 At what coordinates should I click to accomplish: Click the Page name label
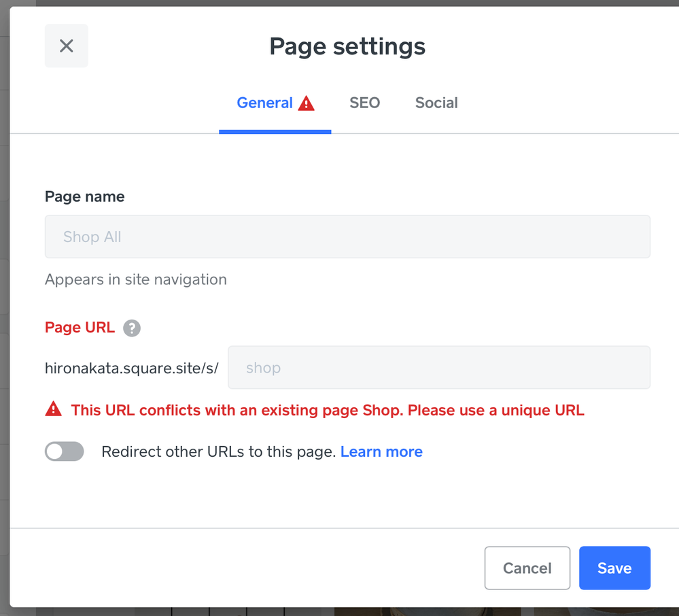coord(84,196)
